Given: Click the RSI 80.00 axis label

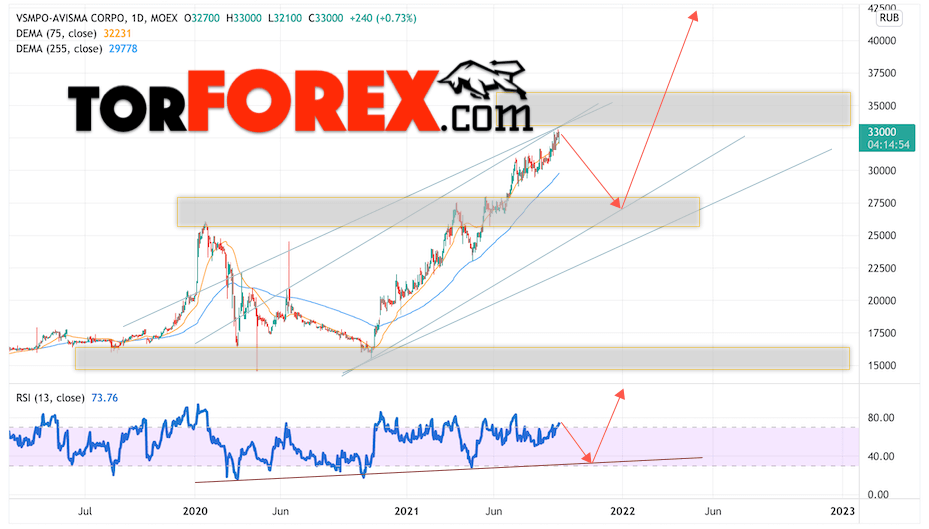Looking at the screenshot, I should pyautogui.click(x=880, y=418).
